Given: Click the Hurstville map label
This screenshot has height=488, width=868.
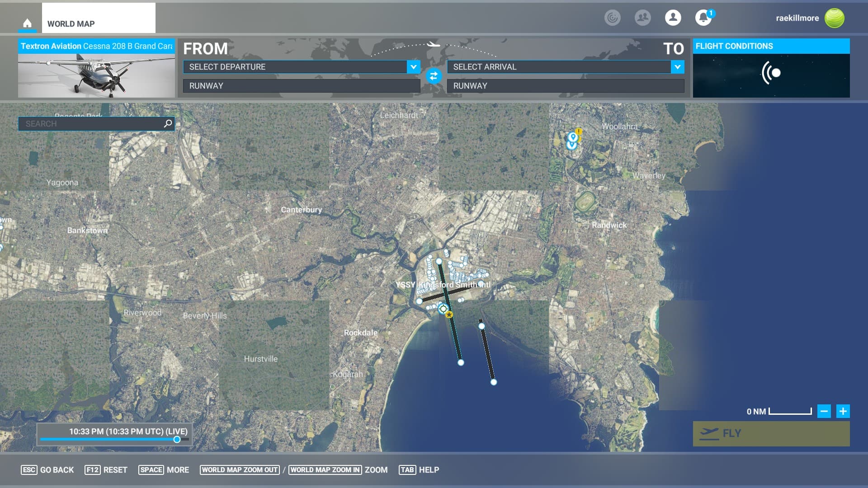Looking at the screenshot, I should [x=261, y=359].
